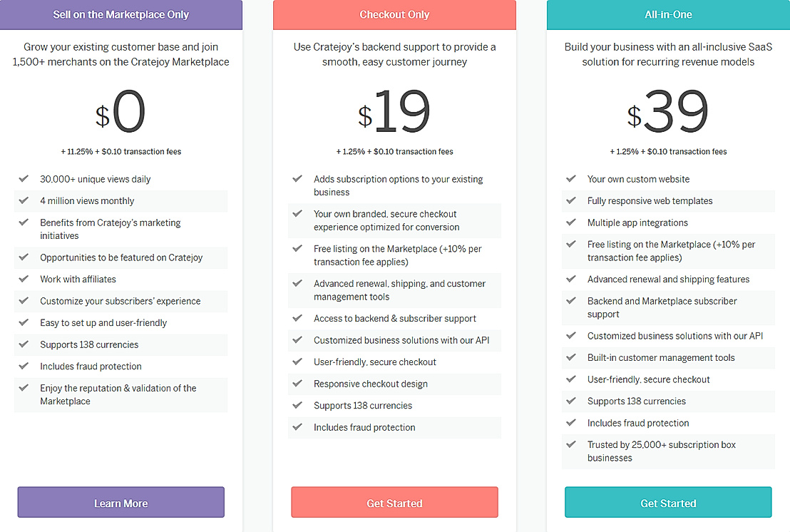Click the checkmark beside '30,000+ unique views daily'
790x532 pixels.
(24, 179)
